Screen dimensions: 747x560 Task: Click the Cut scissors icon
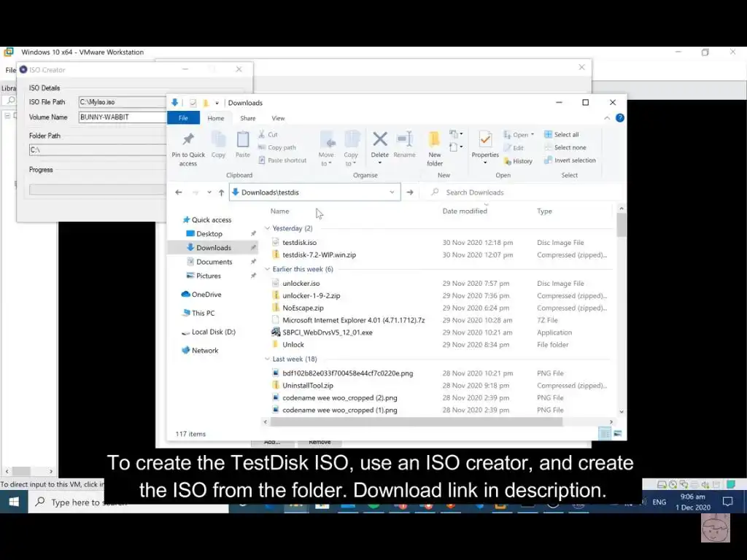pos(262,134)
